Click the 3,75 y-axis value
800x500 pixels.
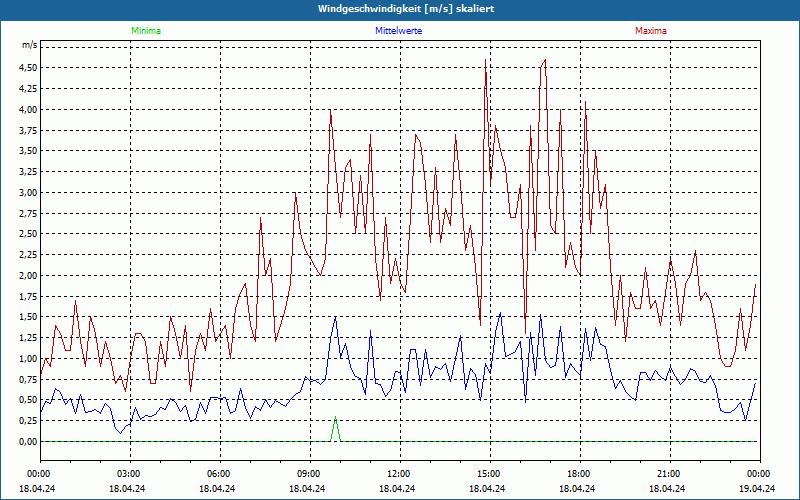[x=28, y=131]
